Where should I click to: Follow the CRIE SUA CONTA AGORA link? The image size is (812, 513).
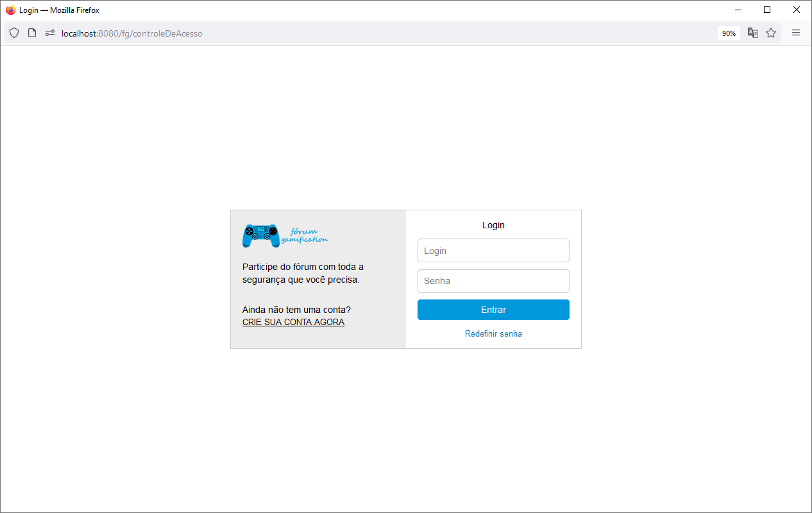point(293,322)
